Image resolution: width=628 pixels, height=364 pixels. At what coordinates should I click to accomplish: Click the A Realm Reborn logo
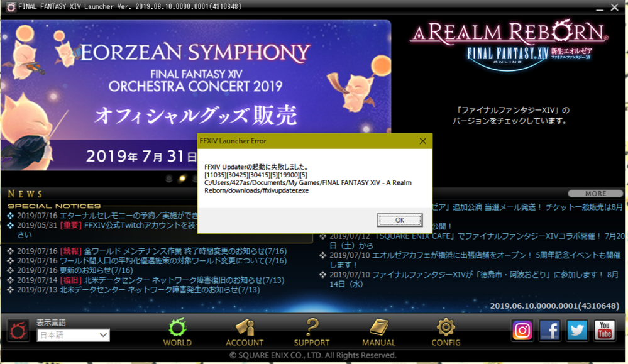pos(509,45)
